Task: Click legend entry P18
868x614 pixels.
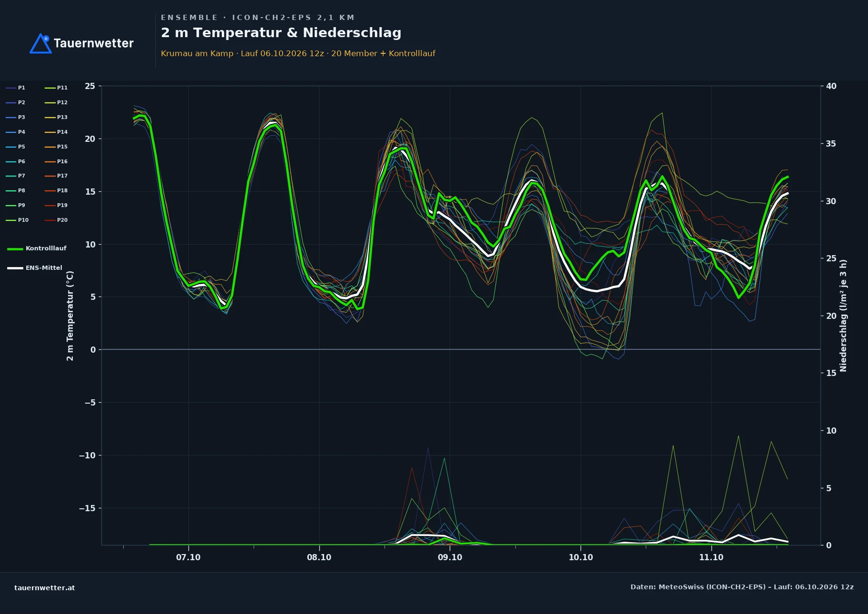Action: [56, 190]
